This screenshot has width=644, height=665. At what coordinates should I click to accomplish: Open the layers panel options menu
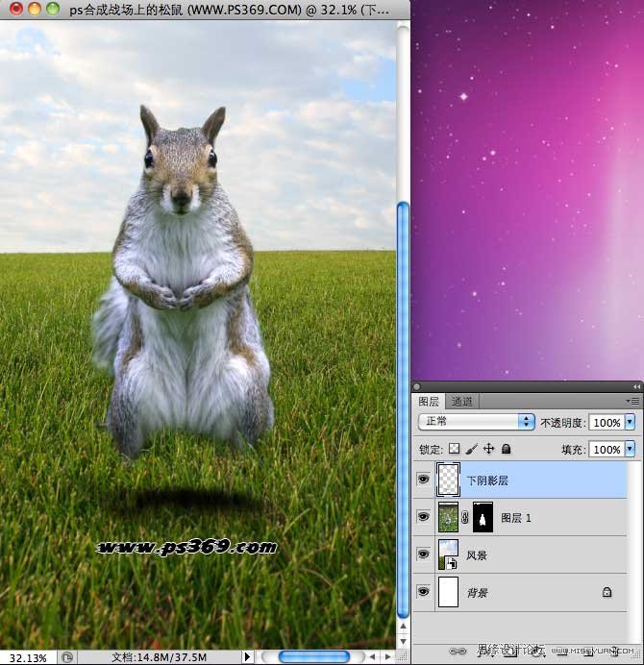pos(633,401)
